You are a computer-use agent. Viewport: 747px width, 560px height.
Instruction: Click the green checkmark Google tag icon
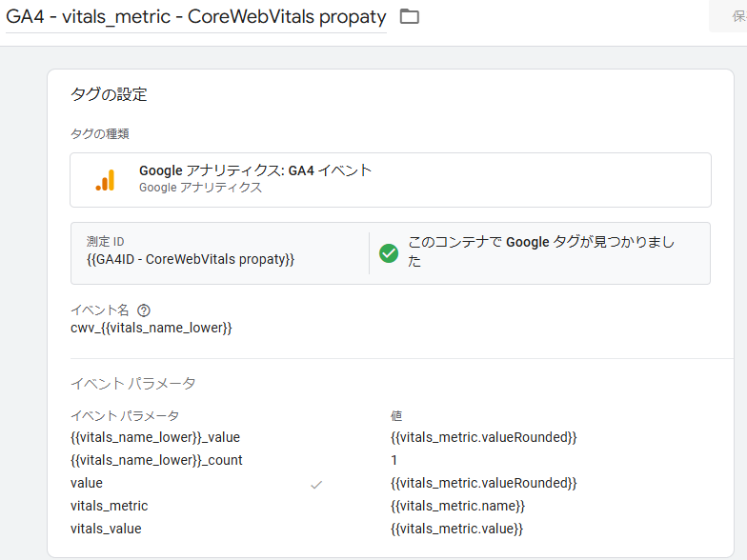(x=389, y=252)
